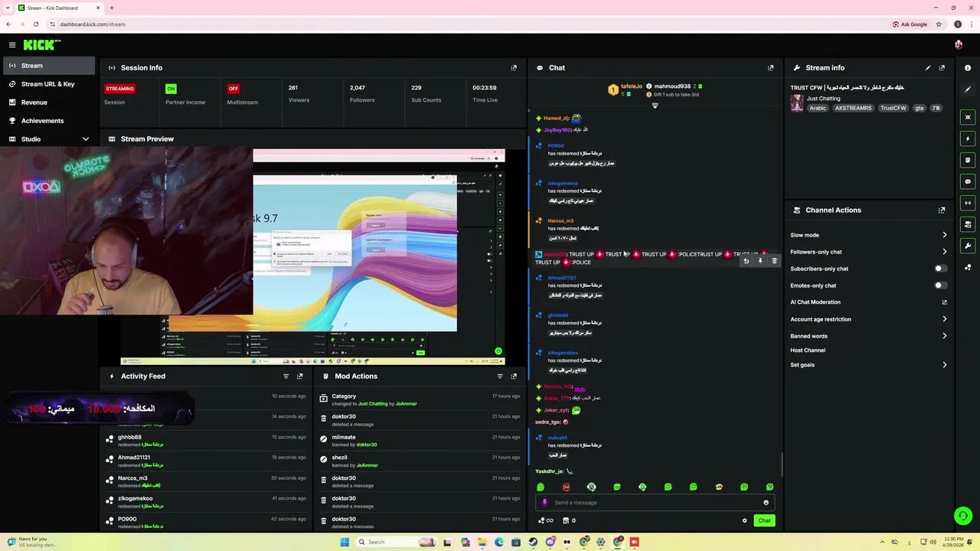The width and height of the screenshot is (980, 551).
Task: Pop out the Chat panel
Action: click(x=770, y=67)
